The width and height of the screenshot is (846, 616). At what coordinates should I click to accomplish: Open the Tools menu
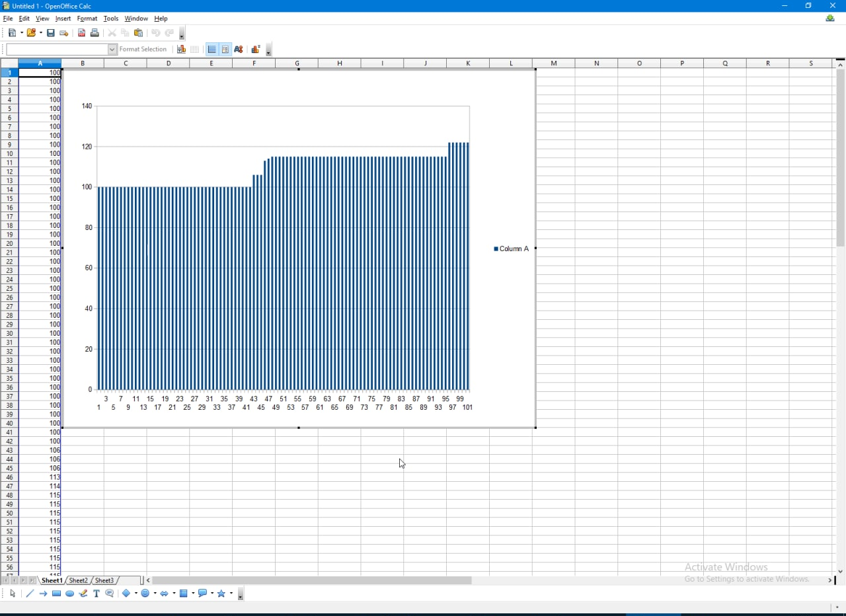pos(111,19)
